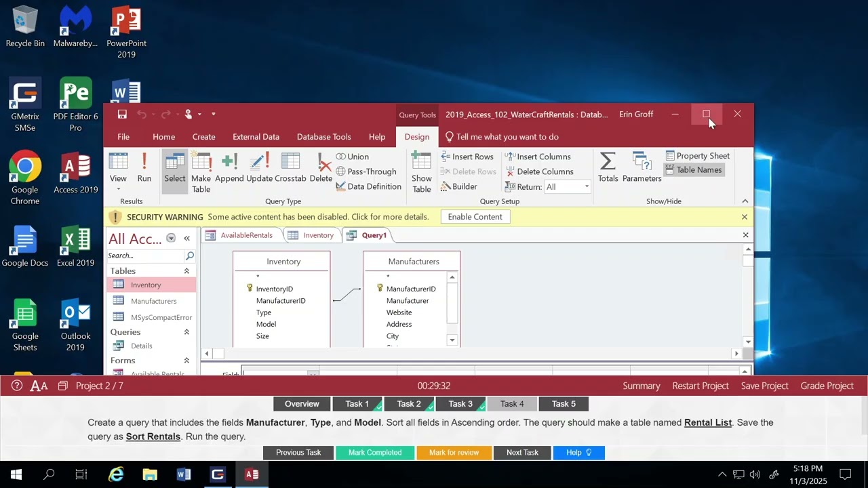Open Excel 2019 desktop shortcut
Screen dimensions: 868x488
76,247
